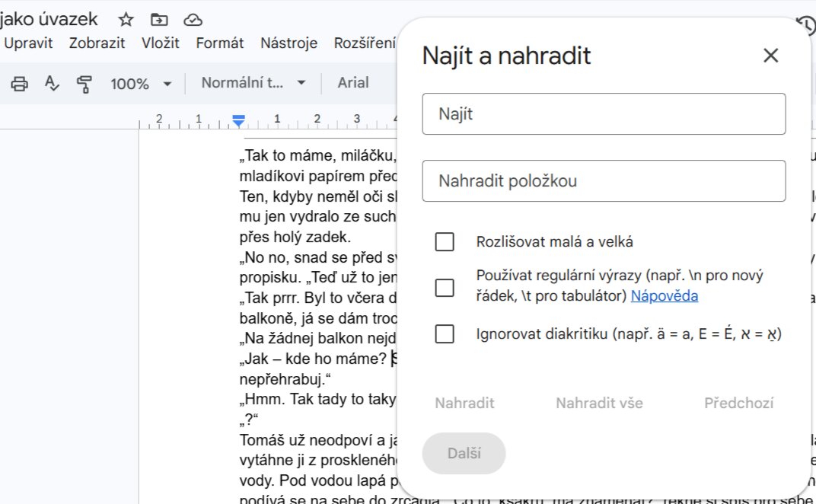Screen dimensions: 816x504
Task: Check cloud save status icon
Action: (x=193, y=20)
